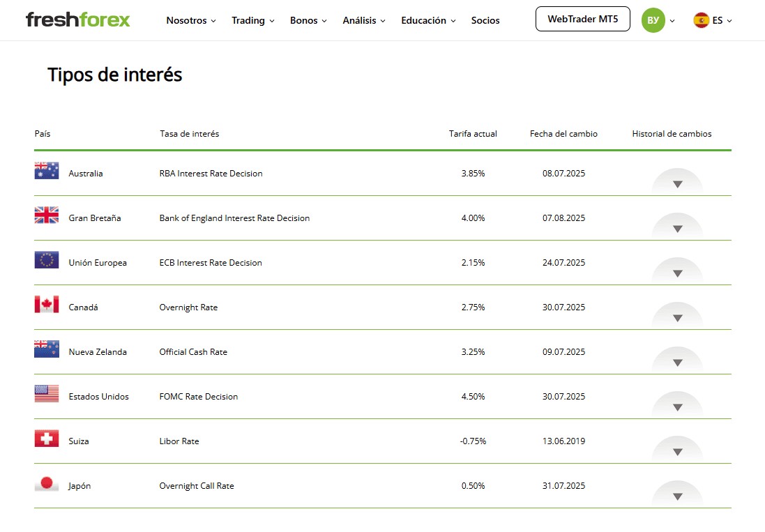Click the date 31.07.2025
The height and width of the screenshot is (532, 765).
click(563, 486)
